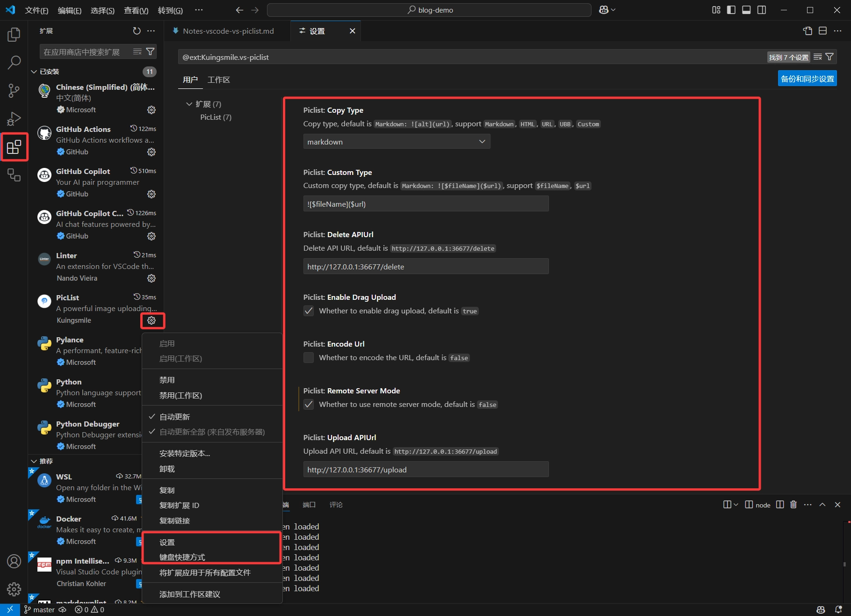This screenshot has height=616, width=851.
Task: Open Copy Type markdown dropdown
Action: coord(397,142)
